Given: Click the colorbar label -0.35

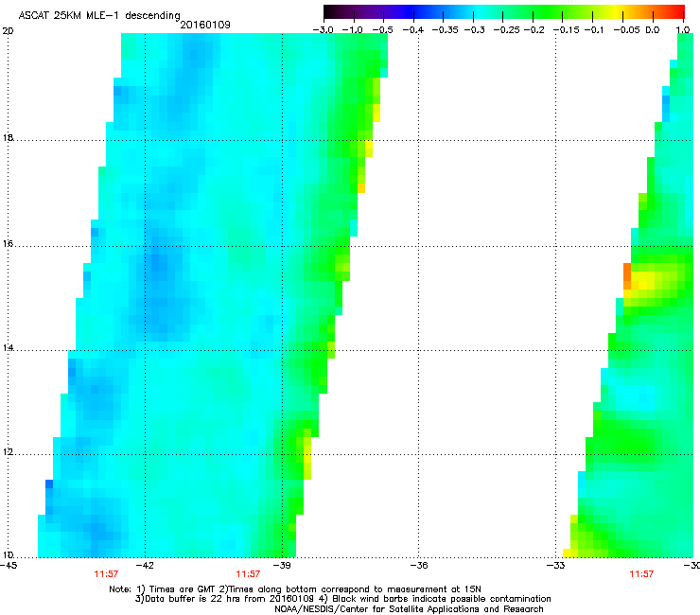Looking at the screenshot, I should (x=446, y=30).
